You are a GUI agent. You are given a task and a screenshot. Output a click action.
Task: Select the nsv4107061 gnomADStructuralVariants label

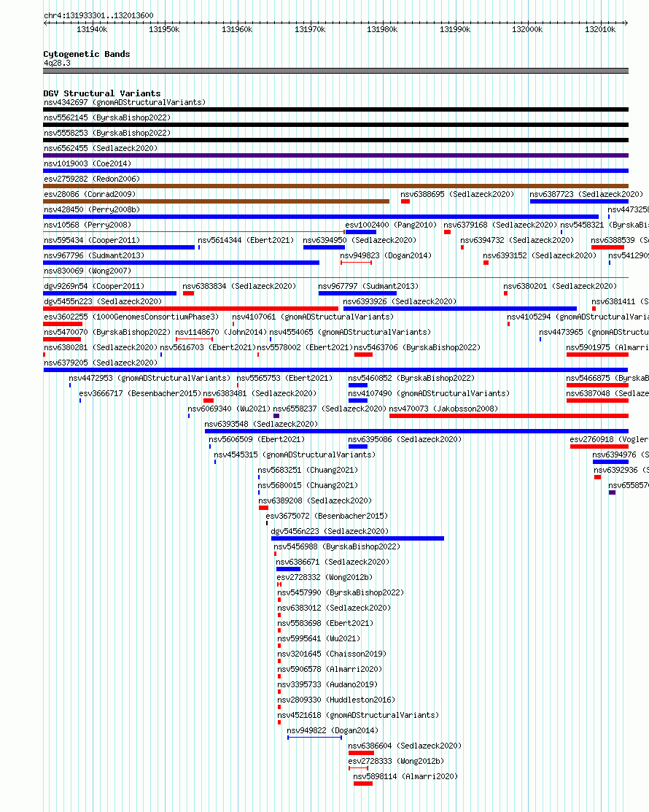point(313,317)
